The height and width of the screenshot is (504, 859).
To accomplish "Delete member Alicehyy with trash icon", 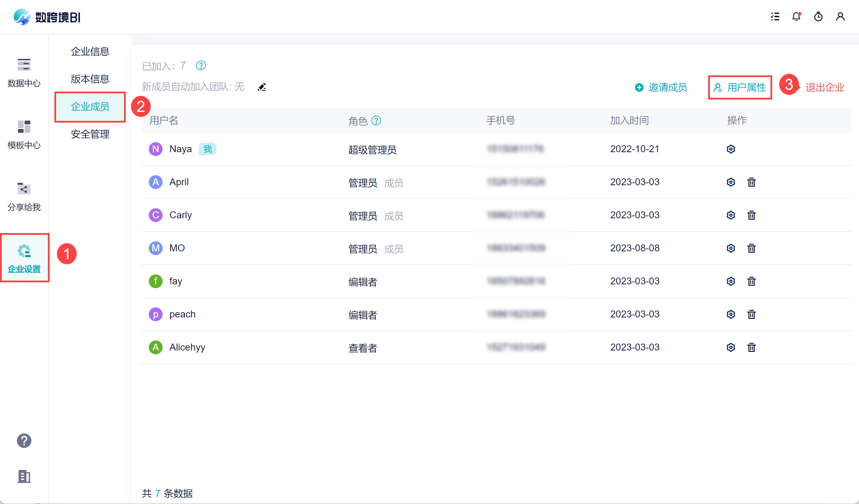I will 751,347.
